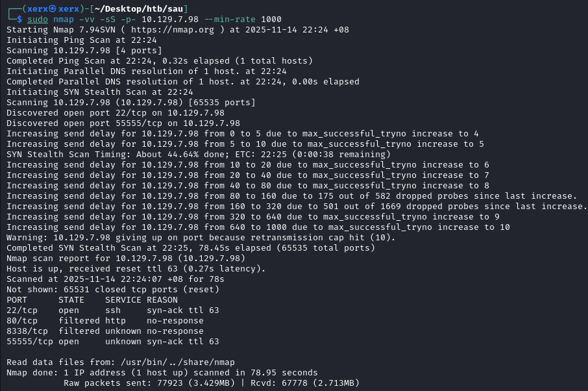The height and width of the screenshot is (391, 588).
Task: Click the REASON column header
Action: pos(162,300)
